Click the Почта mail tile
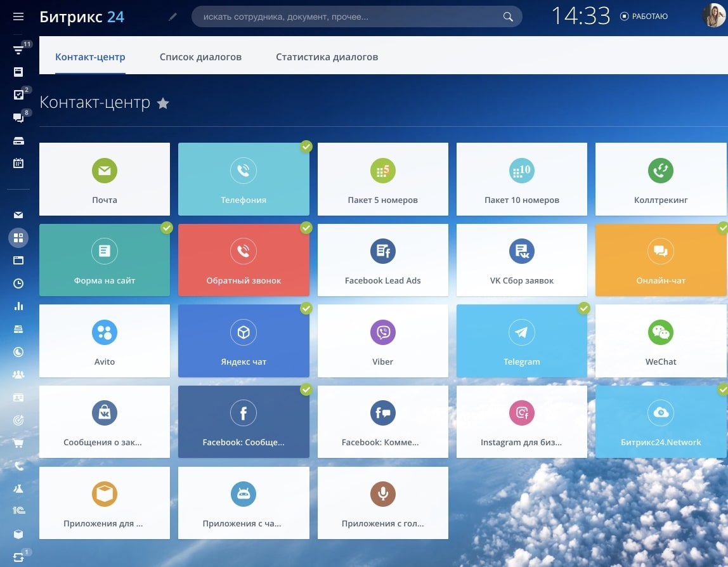 click(x=105, y=179)
